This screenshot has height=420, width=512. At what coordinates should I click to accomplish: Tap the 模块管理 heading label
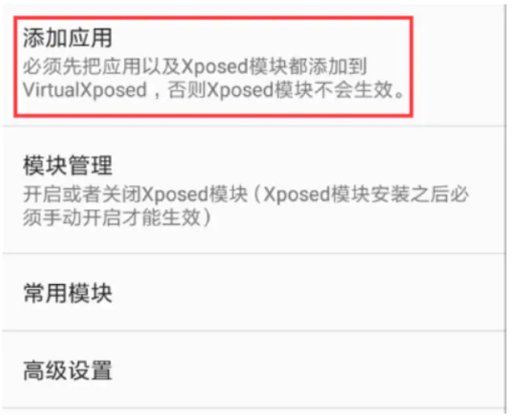tap(68, 166)
